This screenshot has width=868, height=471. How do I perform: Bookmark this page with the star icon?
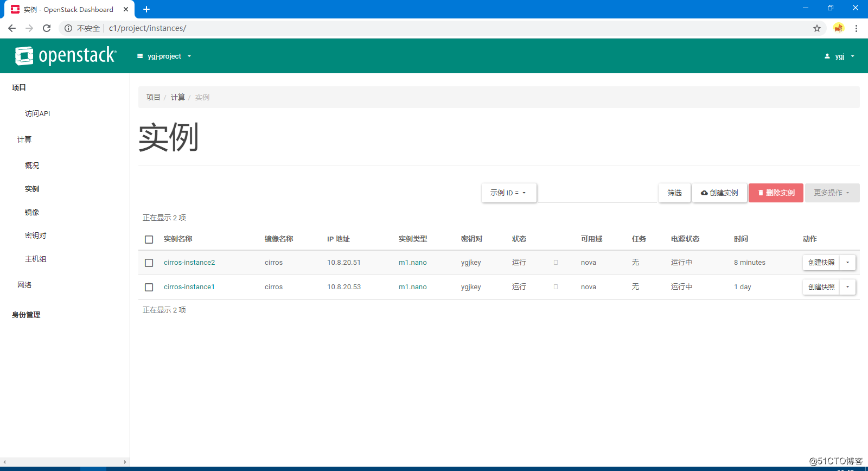817,28
